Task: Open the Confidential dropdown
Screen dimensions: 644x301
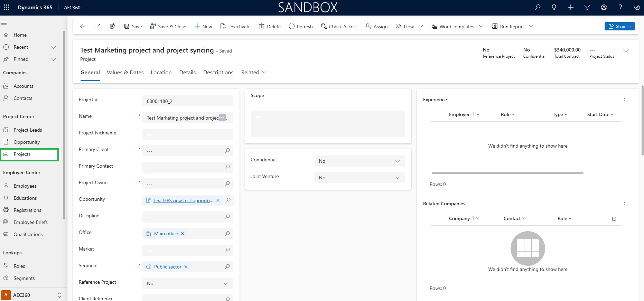Action: click(360, 161)
